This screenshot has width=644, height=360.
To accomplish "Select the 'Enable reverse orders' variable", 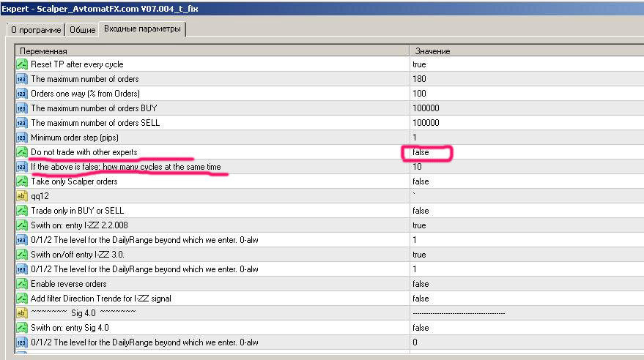I will click(x=69, y=284).
